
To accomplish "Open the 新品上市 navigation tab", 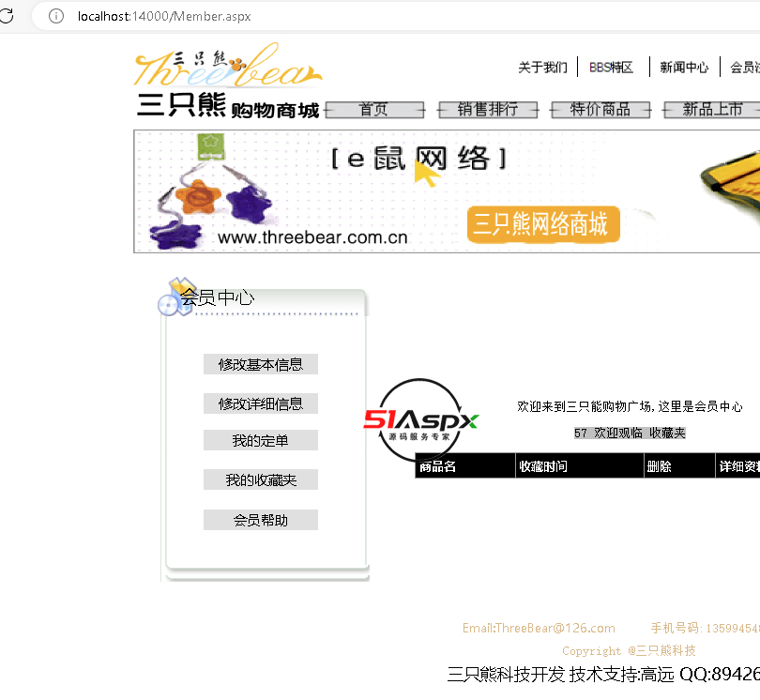I will click(x=711, y=110).
